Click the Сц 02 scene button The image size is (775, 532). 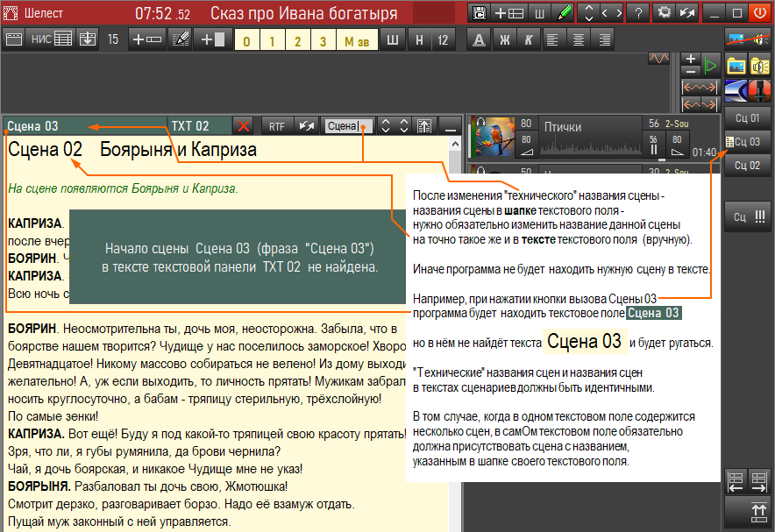coord(747,166)
